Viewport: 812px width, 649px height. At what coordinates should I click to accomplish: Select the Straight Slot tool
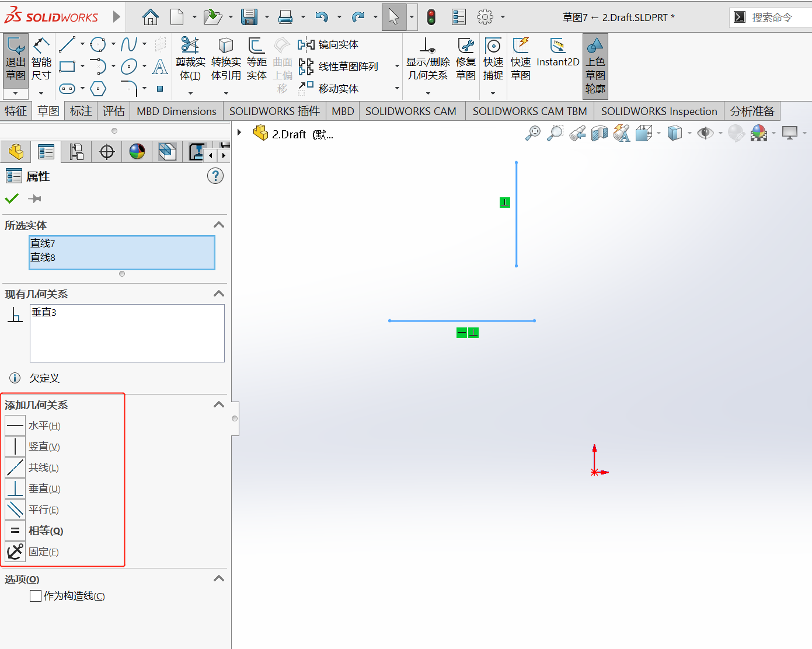(67, 89)
